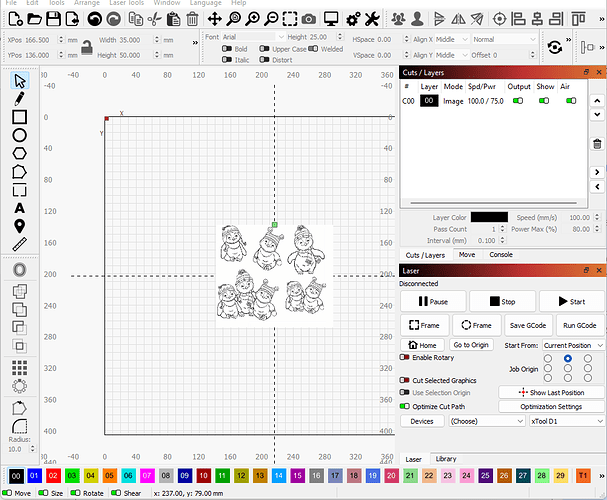Select the Polygon hexagon tool
The image size is (607, 500).
(19, 154)
